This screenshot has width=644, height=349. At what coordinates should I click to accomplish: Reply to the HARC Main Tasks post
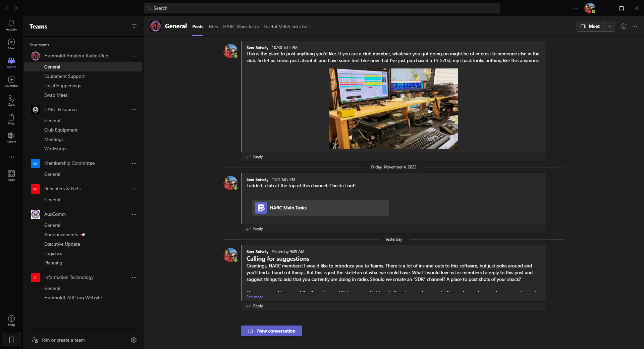click(255, 229)
